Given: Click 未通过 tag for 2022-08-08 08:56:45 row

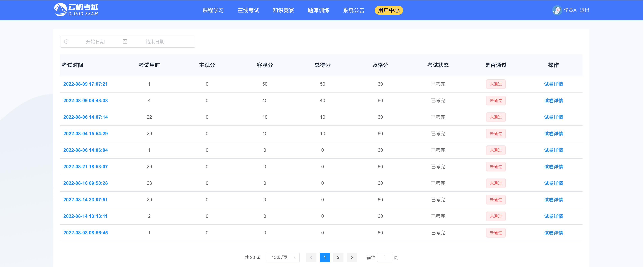Looking at the screenshot, I should (496, 233).
